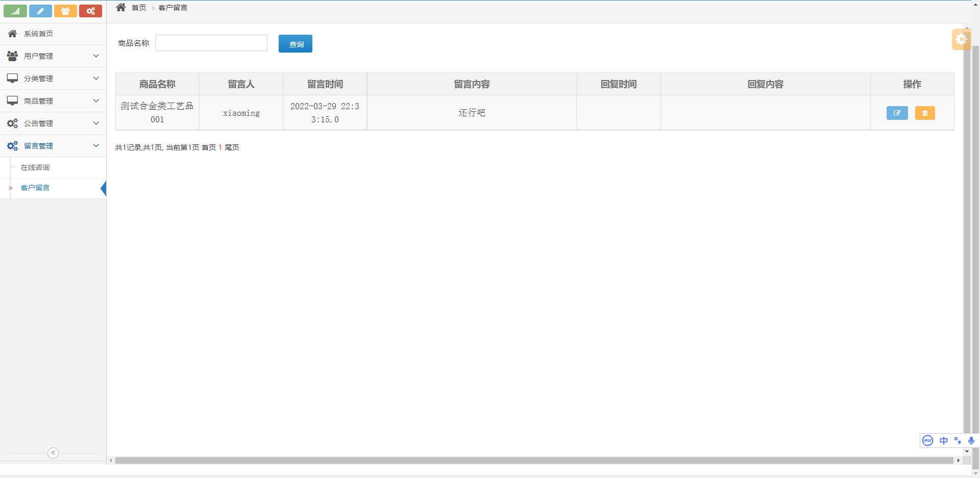Screen dimensions: 980x478
Task: Click the orange users shortcut button
Action: [x=65, y=11]
